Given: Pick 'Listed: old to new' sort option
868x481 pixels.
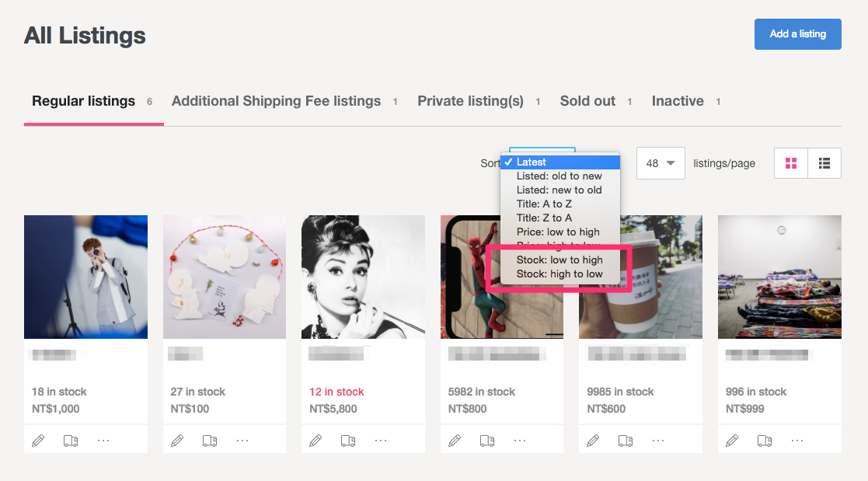Looking at the screenshot, I should (x=559, y=176).
